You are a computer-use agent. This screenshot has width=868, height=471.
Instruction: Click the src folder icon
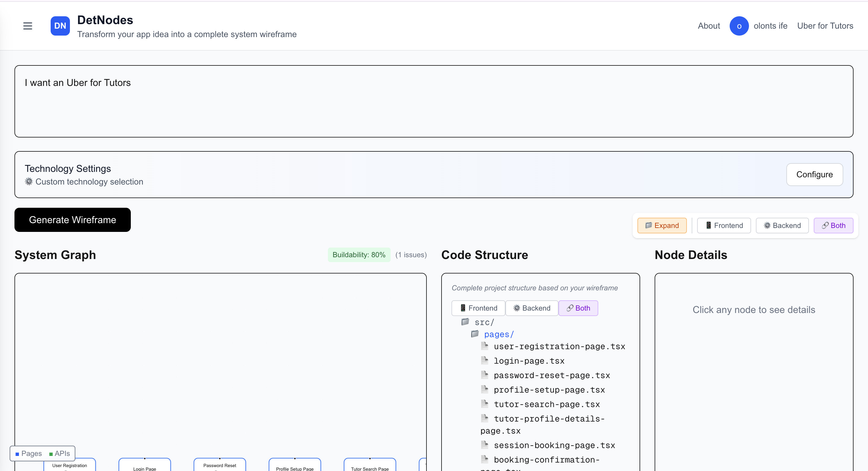click(465, 322)
